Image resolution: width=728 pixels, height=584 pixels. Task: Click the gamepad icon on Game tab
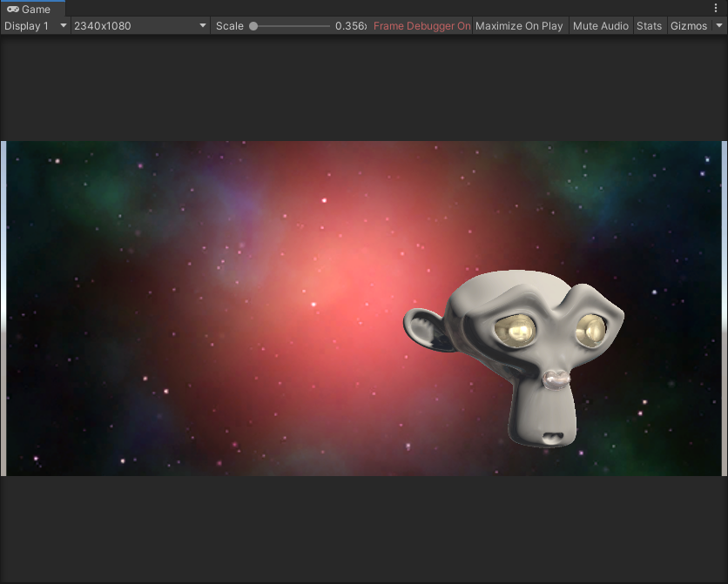click(x=13, y=9)
